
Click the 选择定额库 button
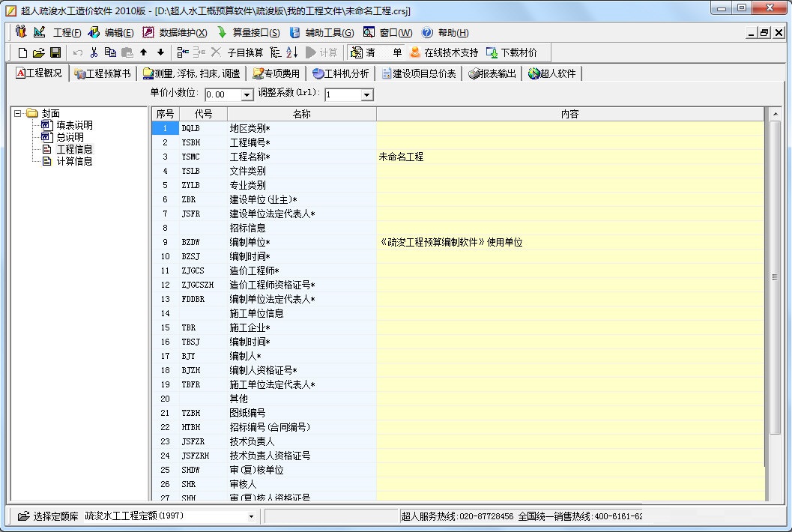(x=48, y=516)
